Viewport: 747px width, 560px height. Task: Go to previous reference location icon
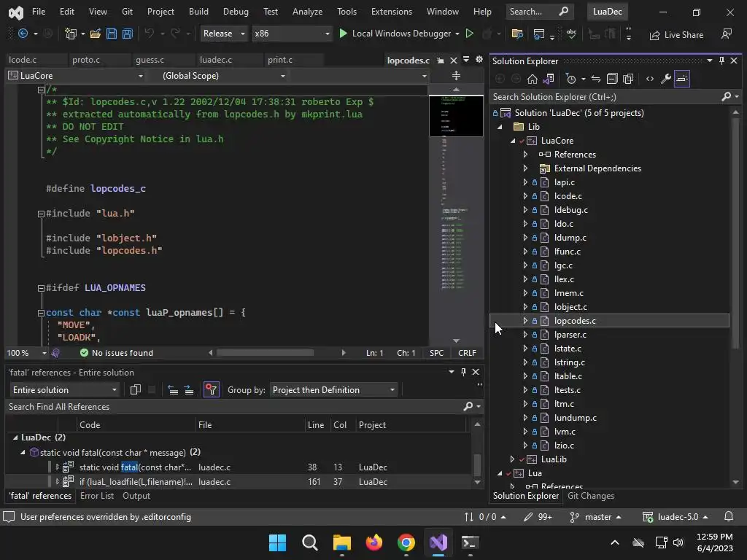pyautogui.click(x=174, y=390)
